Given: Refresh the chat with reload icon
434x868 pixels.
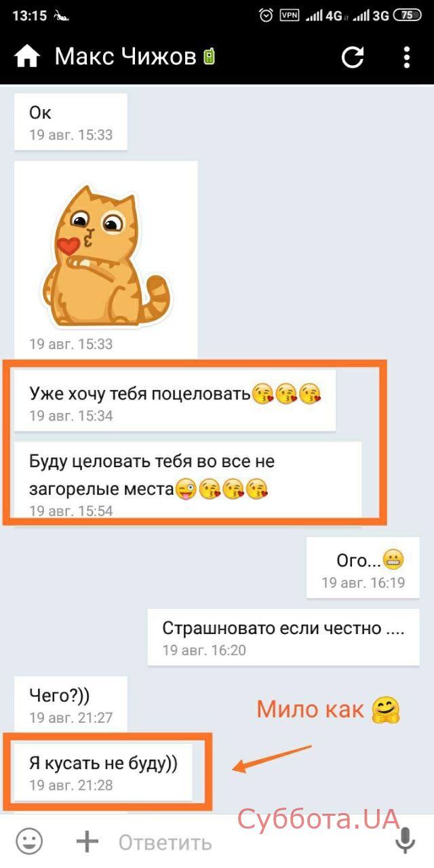Looking at the screenshot, I should 353,57.
